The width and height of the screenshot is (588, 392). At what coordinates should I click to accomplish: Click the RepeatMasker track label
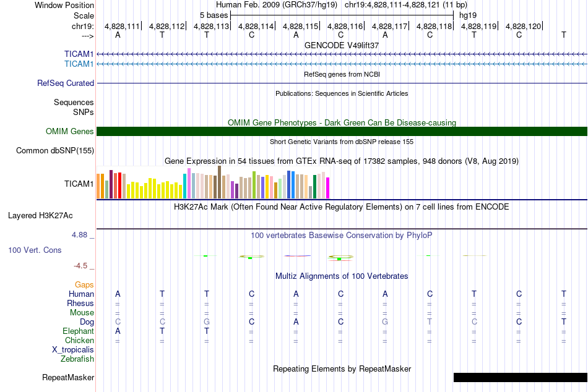(x=68, y=378)
